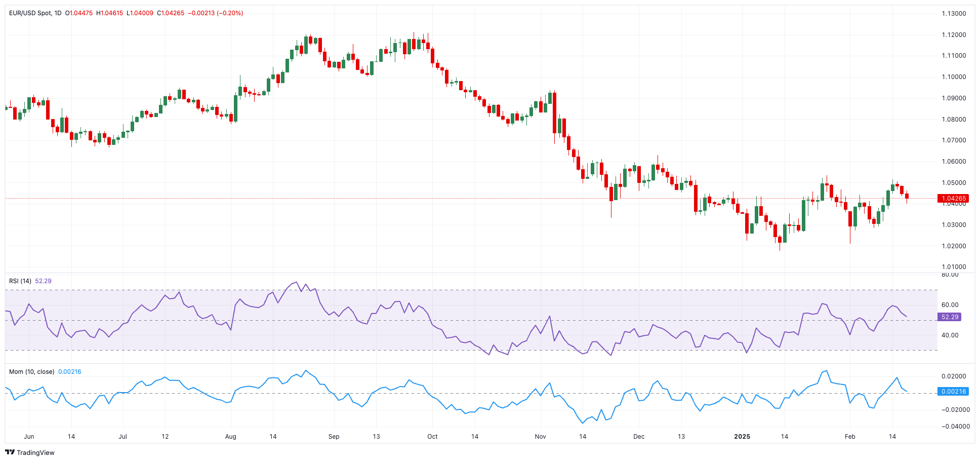This screenshot has height=461, width=980.
Task: Click the blue 0.00216 momentum axis tag
Action: tap(954, 392)
